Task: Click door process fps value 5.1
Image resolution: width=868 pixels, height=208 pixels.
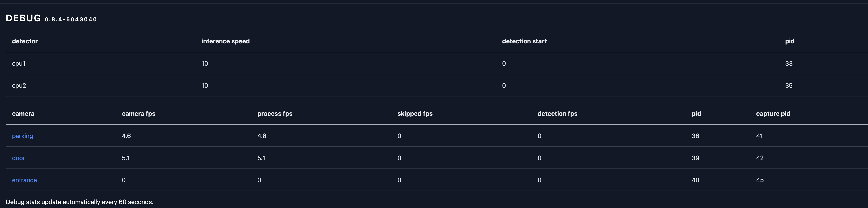Action: point(261,158)
